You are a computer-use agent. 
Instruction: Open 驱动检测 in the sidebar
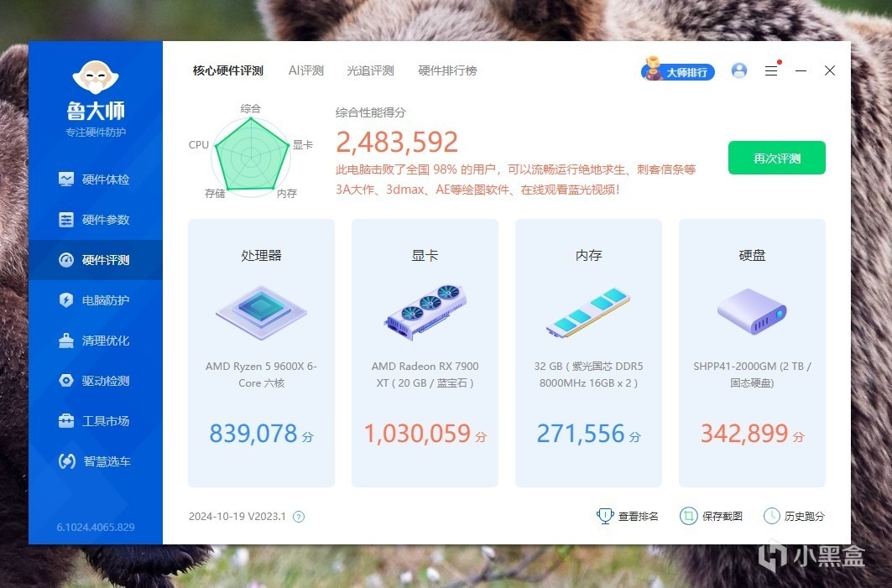[x=95, y=381]
